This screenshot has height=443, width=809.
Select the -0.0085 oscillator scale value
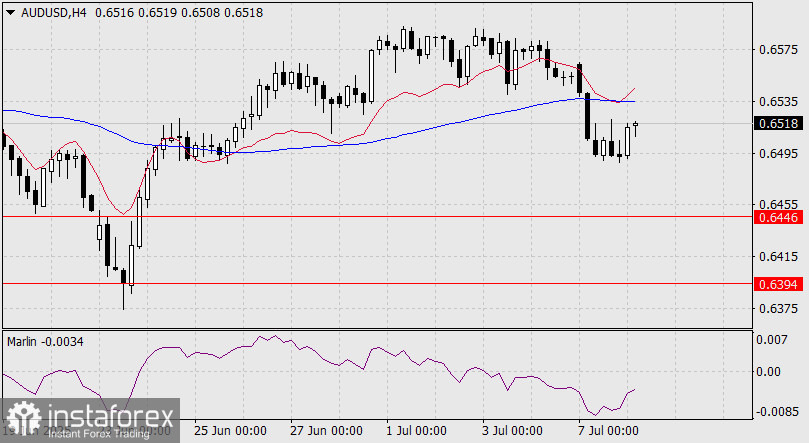click(777, 412)
